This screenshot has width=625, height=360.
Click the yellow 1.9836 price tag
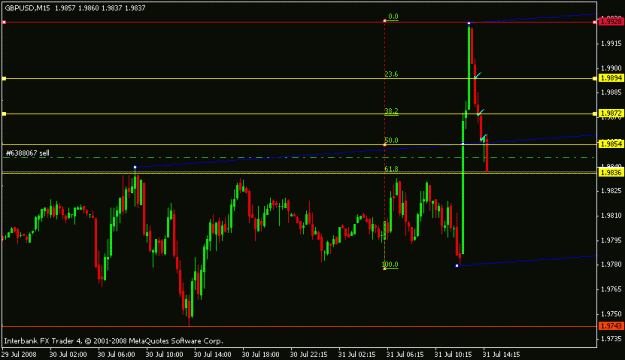(x=611, y=173)
